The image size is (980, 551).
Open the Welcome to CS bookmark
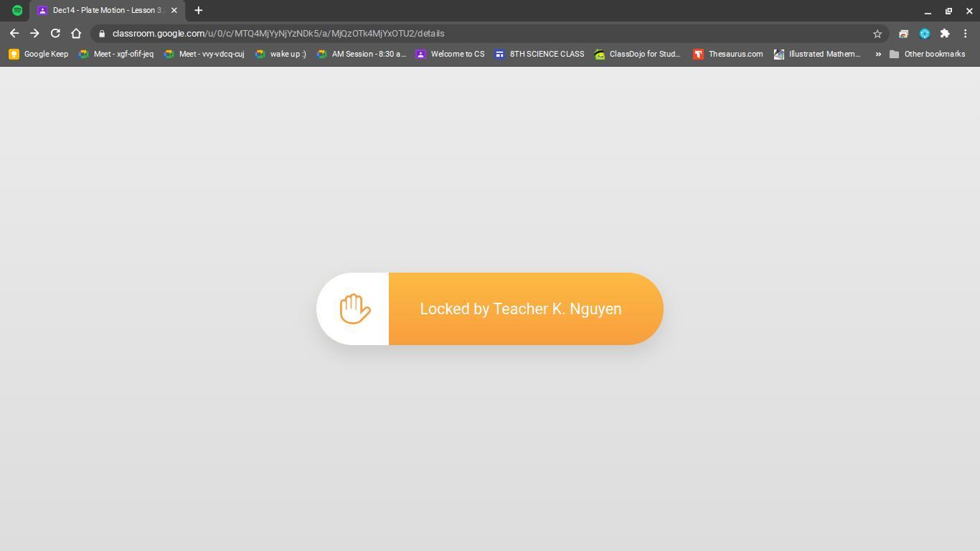click(x=451, y=54)
